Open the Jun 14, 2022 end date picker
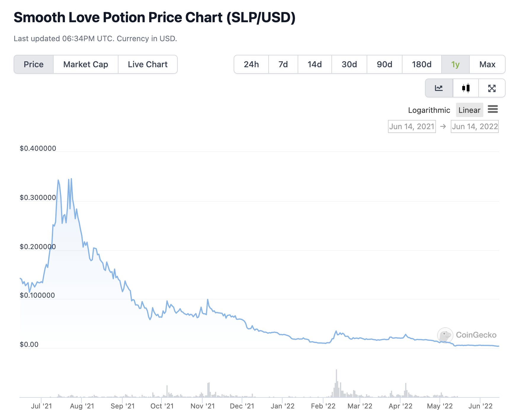The height and width of the screenshot is (420, 510). tap(475, 126)
